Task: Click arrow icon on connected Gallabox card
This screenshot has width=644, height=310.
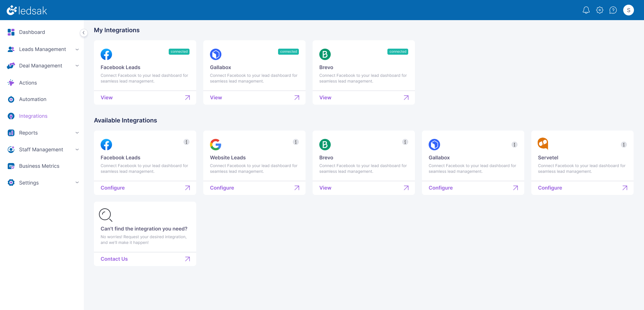Action: 297,98
